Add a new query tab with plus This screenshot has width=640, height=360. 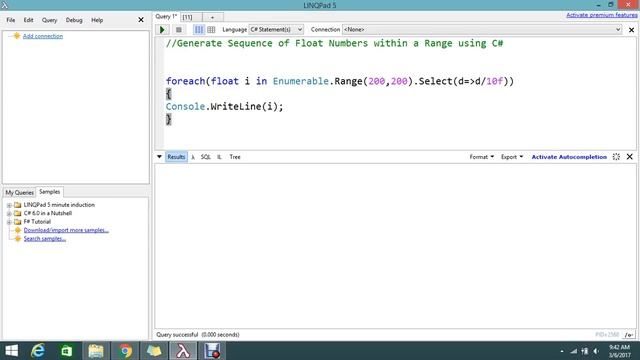click(213, 17)
